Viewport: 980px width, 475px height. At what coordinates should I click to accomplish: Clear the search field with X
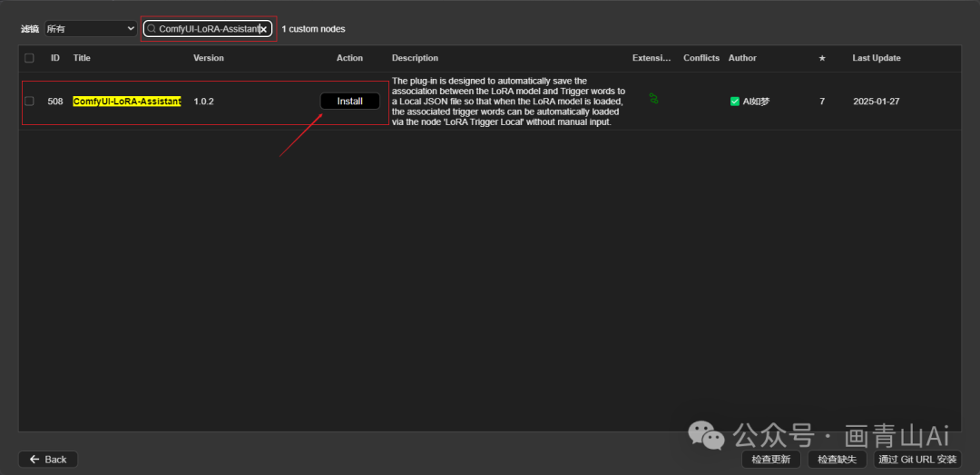[264, 29]
